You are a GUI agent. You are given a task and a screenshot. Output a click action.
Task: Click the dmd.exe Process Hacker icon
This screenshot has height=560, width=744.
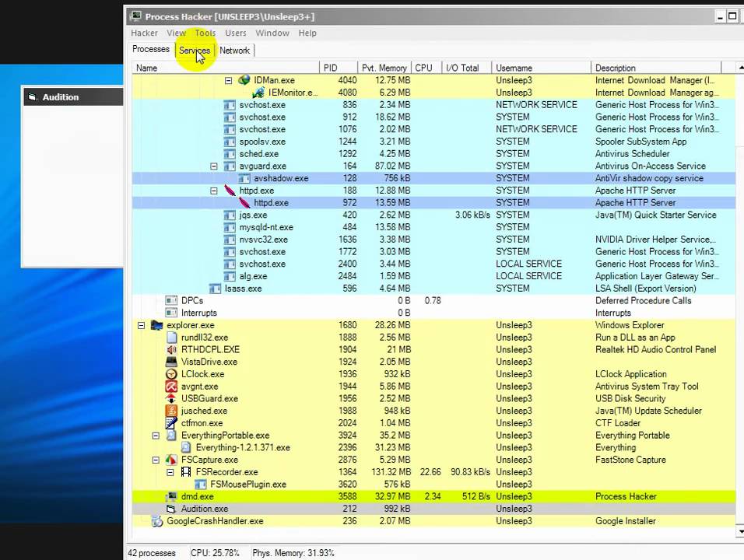click(x=171, y=496)
